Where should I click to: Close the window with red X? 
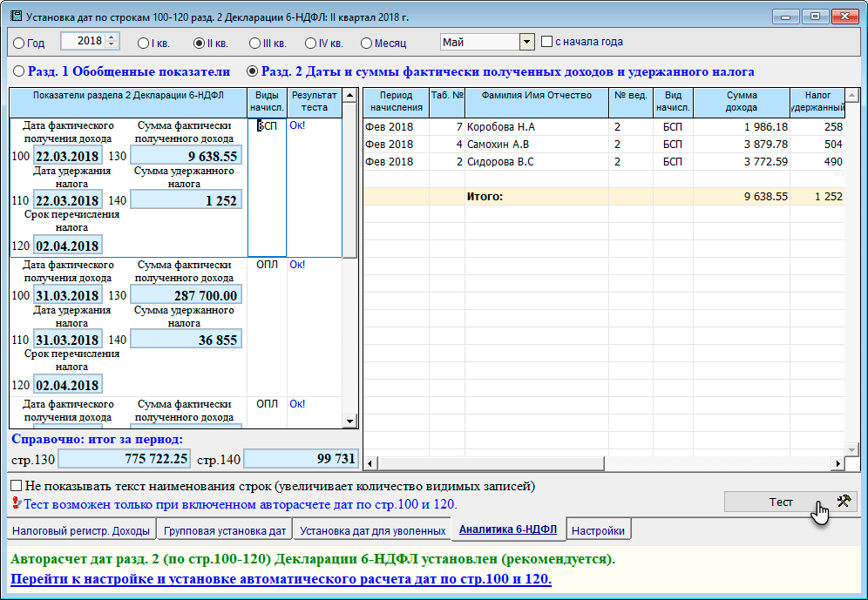(x=844, y=17)
